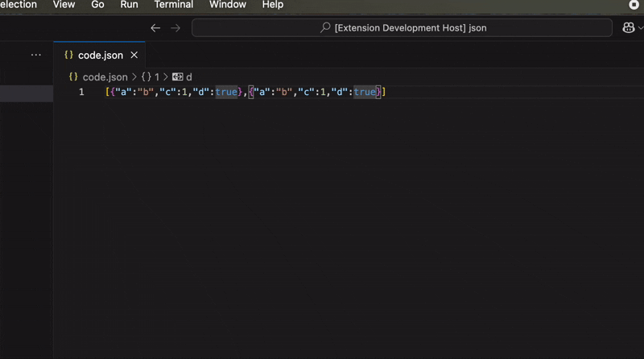This screenshot has height=359, width=644.
Task: Open the Window menu
Action: pyautogui.click(x=228, y=5)
